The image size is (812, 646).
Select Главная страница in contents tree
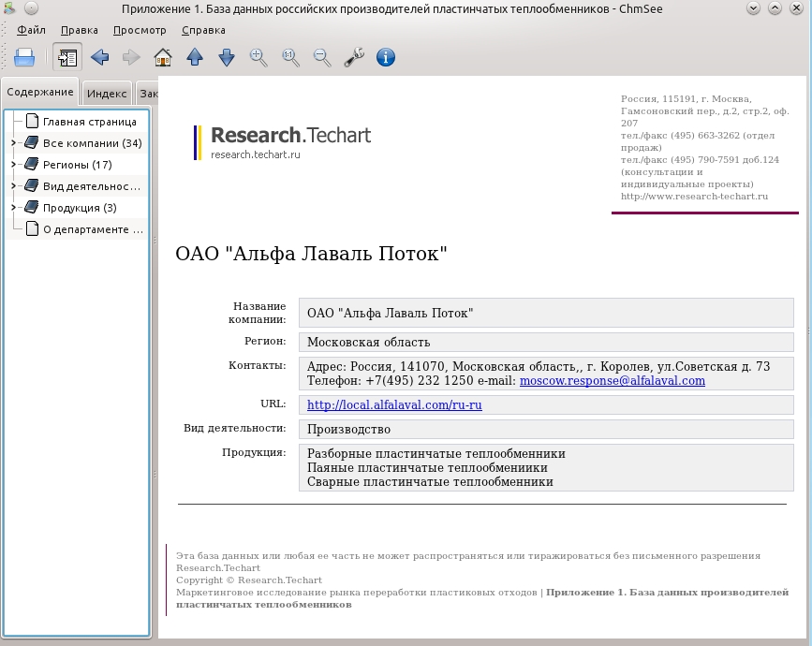point(90,122)
